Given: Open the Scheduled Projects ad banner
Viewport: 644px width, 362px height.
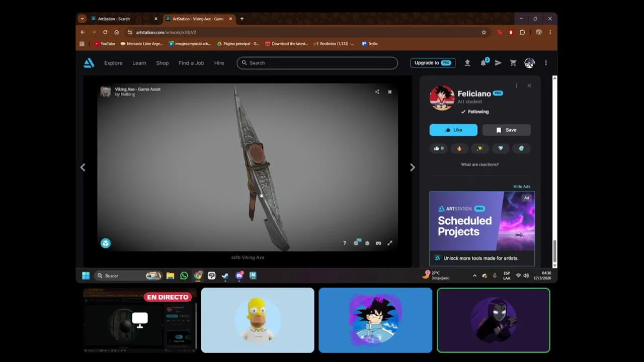Looking at the screenshot, I should pos(482,228).
